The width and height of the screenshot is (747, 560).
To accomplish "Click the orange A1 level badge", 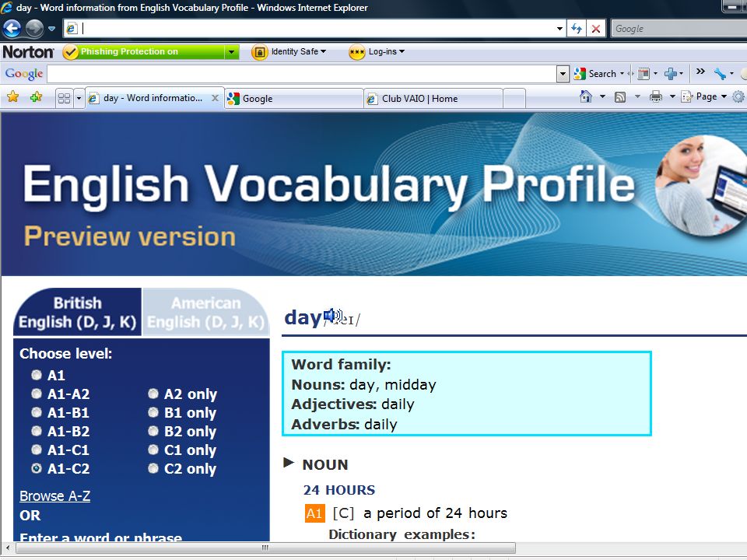I will [314, 513].
